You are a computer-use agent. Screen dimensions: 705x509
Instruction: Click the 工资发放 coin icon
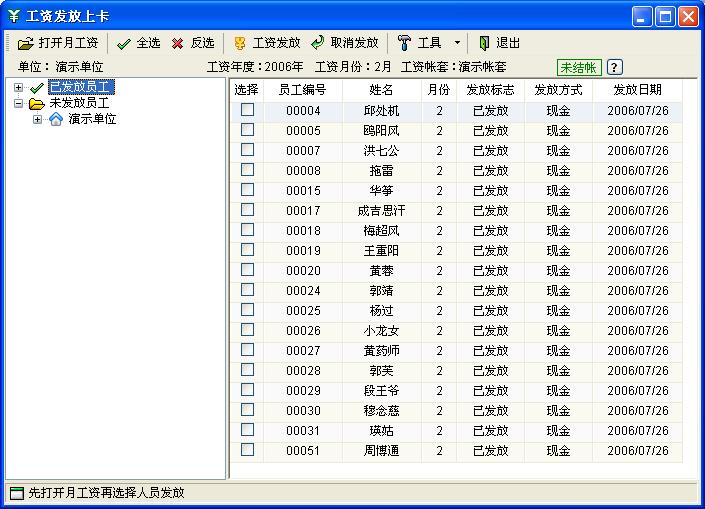[240, 43]
